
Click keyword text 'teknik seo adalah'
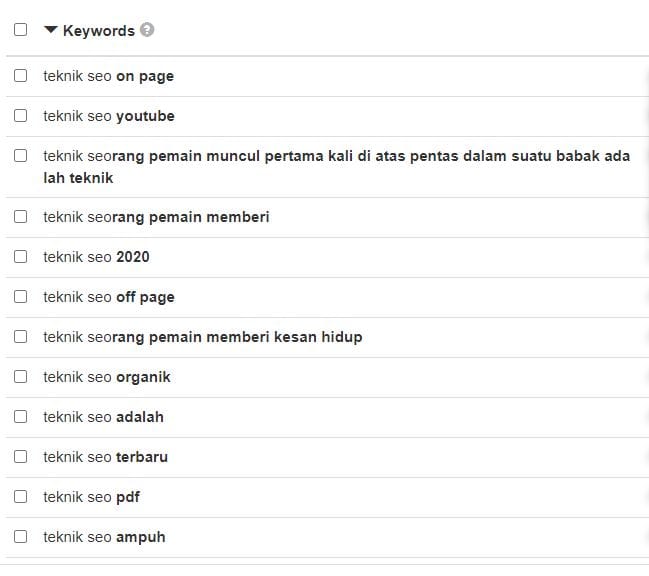point(103,417)
